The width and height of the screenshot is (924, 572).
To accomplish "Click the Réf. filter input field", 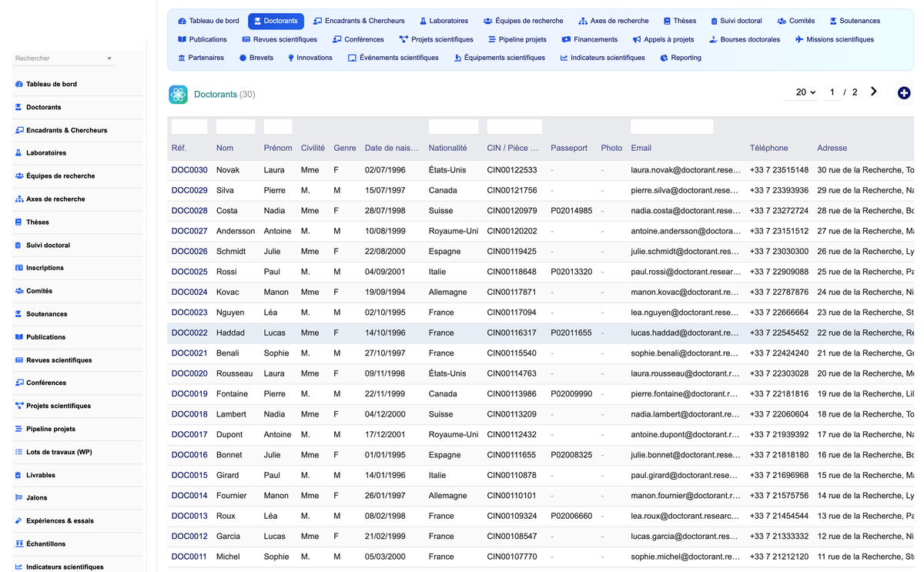I will point(189,127).
